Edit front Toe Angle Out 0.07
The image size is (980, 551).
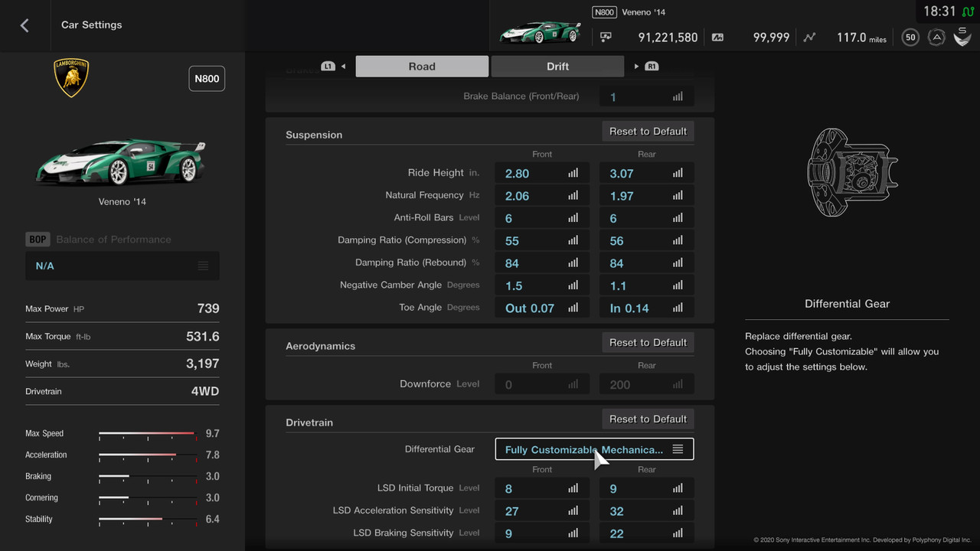(542, 308)
